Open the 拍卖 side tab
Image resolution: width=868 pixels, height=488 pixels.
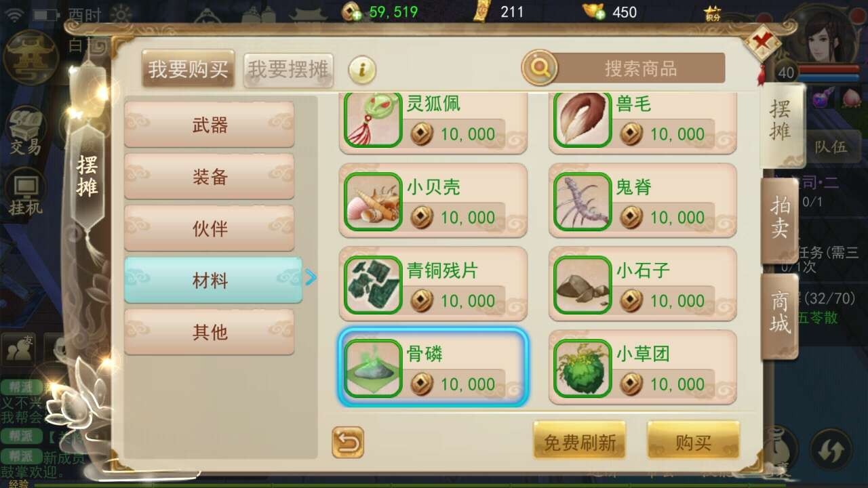(x=780, y=218)
